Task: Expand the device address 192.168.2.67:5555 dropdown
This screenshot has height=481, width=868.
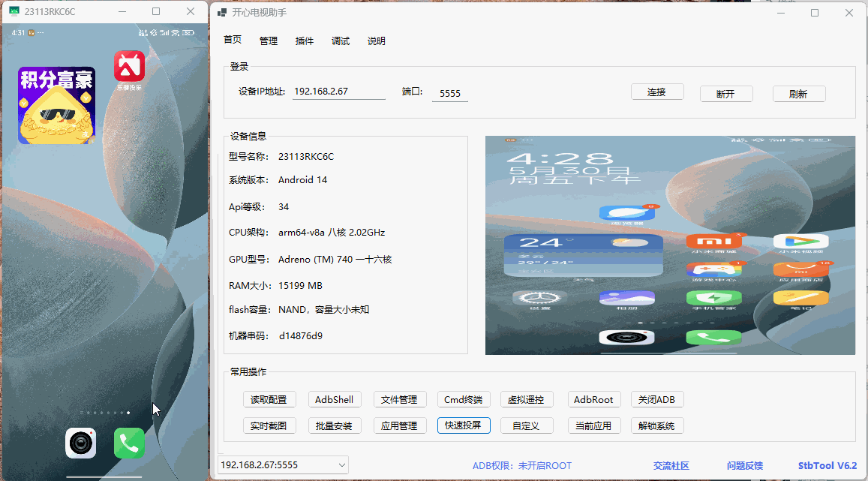Action: (342, 465)
